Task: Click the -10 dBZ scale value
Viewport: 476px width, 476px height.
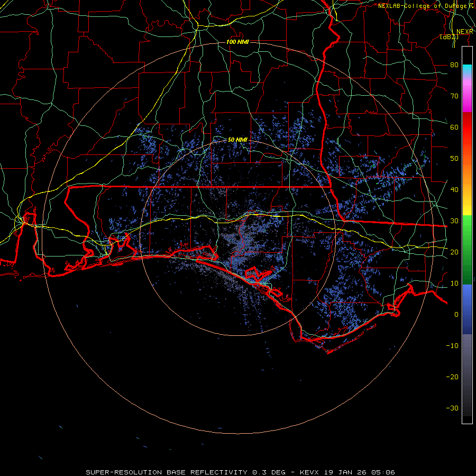Action: click(452, 346)
